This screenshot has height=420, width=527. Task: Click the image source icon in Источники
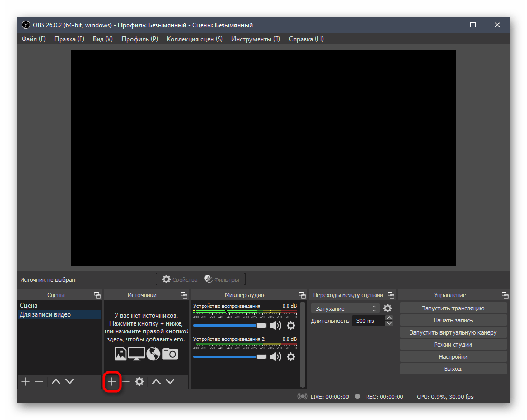[120, 354]
